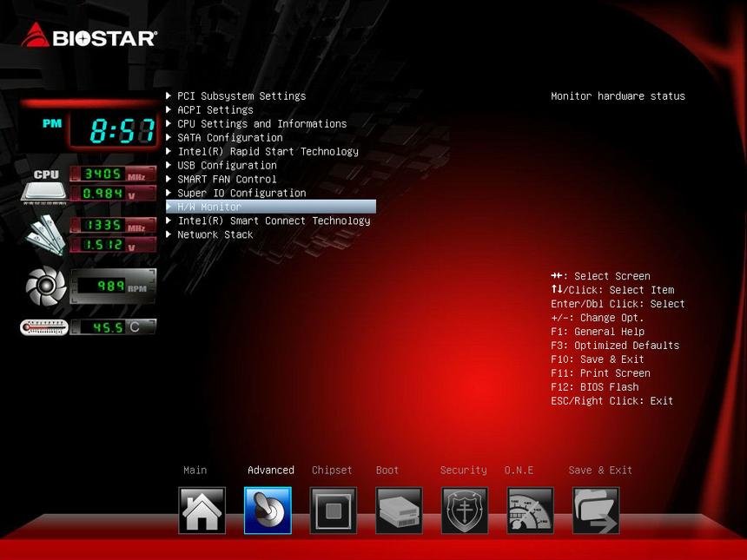This screenshot has width=747, height=560.
Task: Open the highlighted H/W Monitor entry
Action: click(209, 208)
